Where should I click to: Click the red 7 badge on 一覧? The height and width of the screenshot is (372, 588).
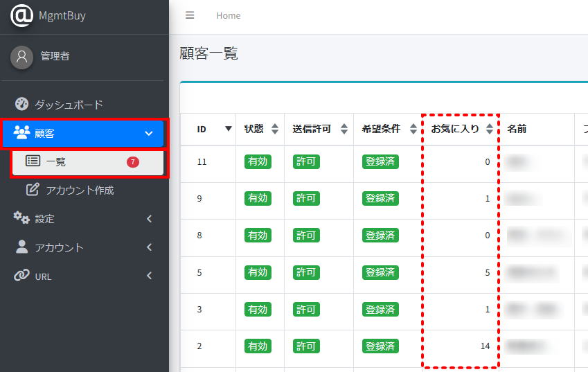tap(133, 162)
